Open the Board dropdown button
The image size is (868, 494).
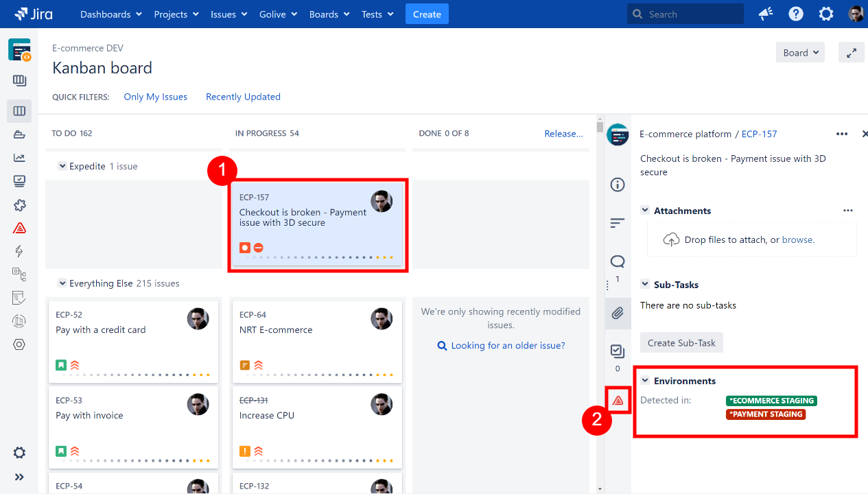click(800, 53)
